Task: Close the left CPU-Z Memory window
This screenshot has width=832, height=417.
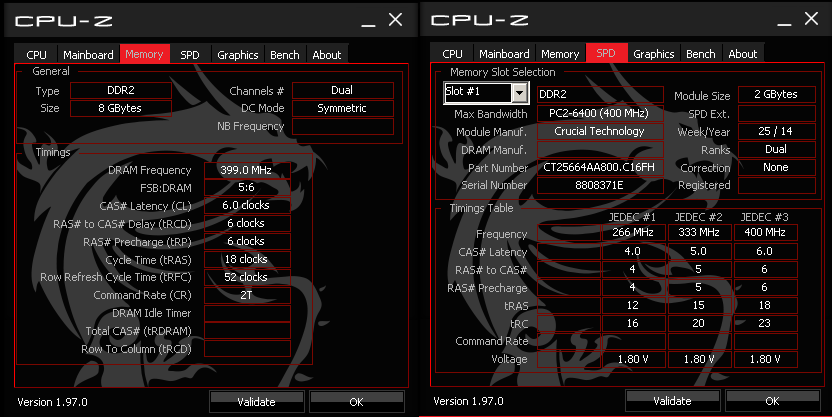Action: point(395,20)
